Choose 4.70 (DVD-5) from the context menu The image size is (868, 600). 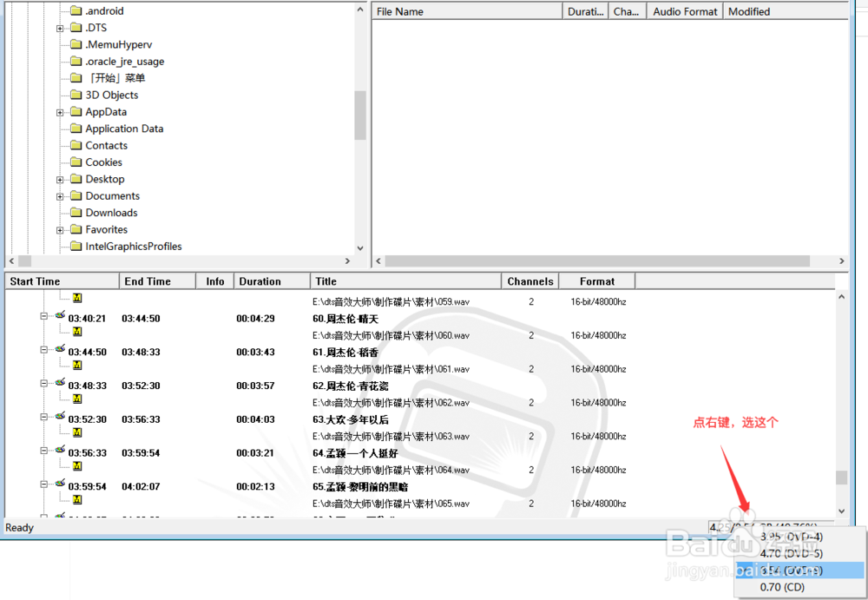coord(800,553)
